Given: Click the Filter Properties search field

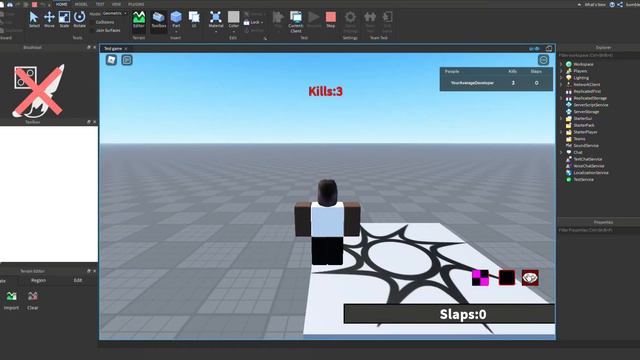Looking at the screenshot, I should 598,230.
